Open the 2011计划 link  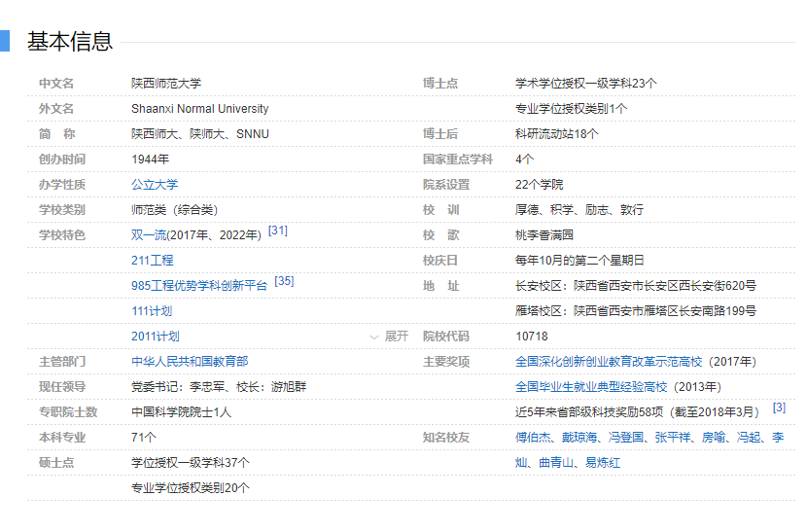[155, 337]
